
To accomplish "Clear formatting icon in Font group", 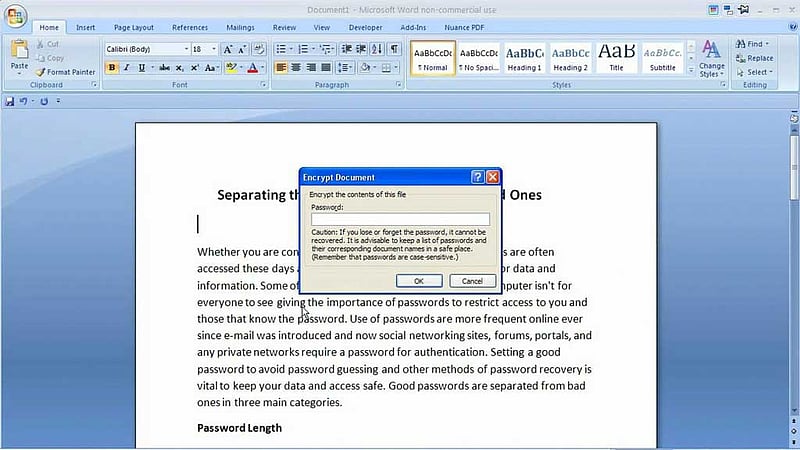I will 259,49.
